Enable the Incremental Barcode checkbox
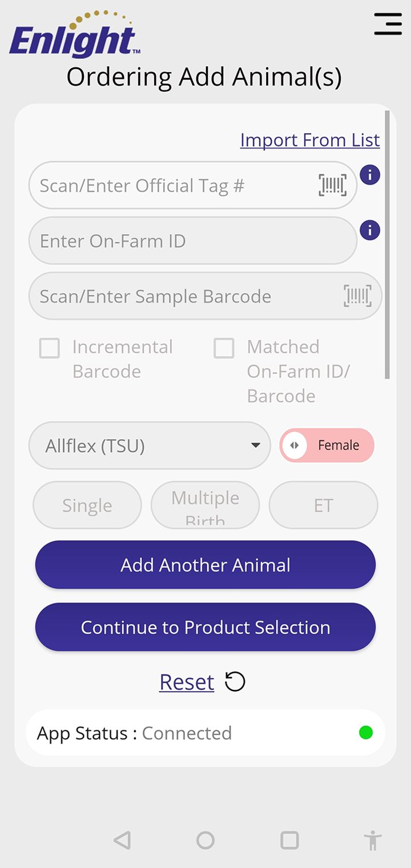411x868 pixels. [50, 348]
